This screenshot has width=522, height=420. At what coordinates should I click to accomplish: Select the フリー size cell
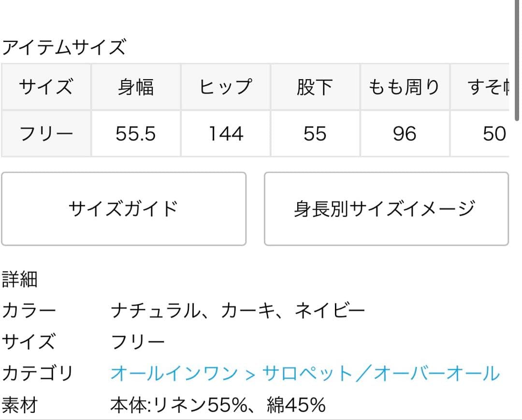coord(46,134)
